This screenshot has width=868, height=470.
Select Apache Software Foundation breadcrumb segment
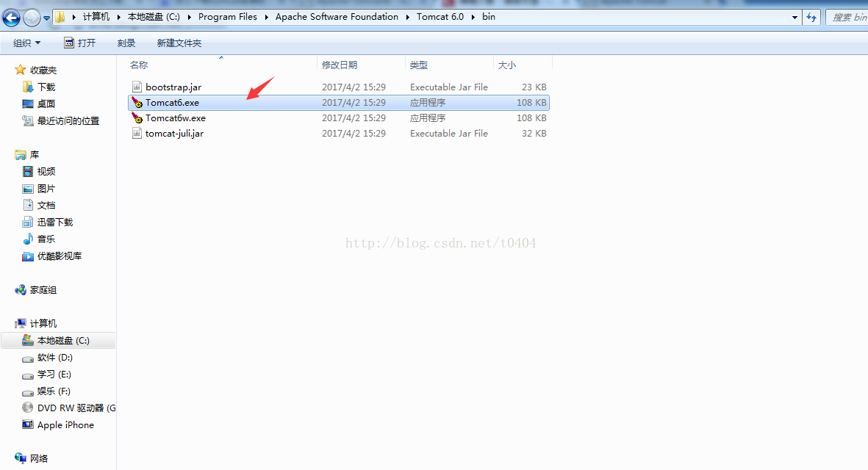tap(337, 17)
